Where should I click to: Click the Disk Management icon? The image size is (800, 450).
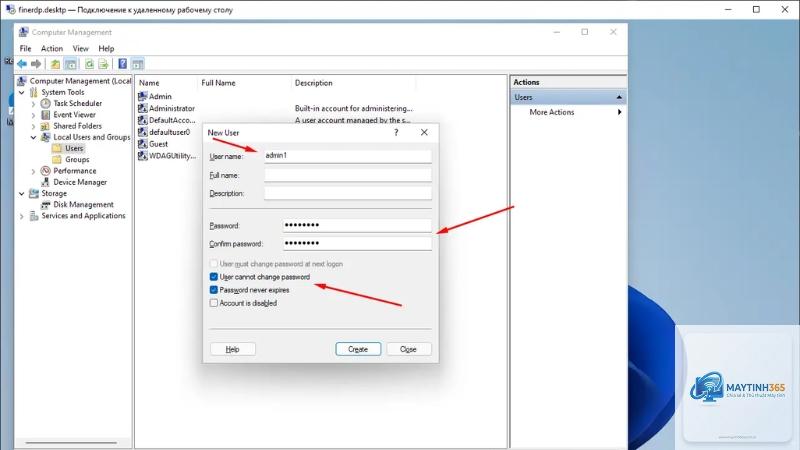pyautogui.click(x=45, y=204)
